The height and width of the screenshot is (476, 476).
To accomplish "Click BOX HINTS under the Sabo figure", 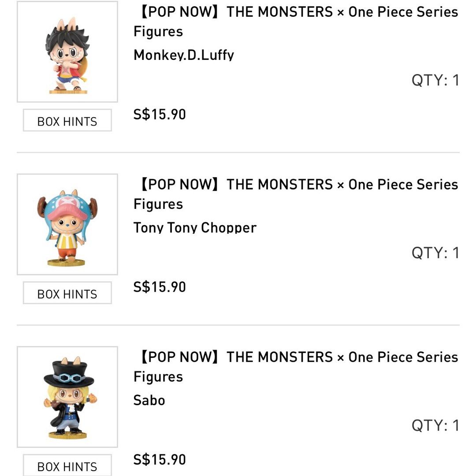I will pyautogui.click(x=67, y=465).
